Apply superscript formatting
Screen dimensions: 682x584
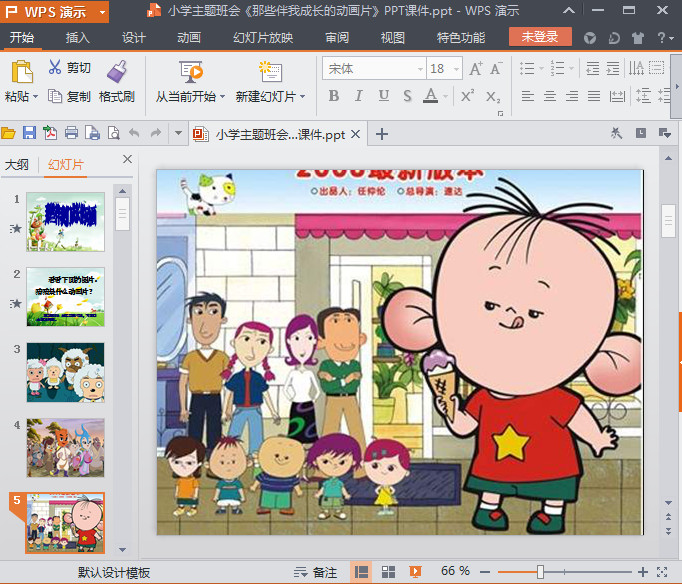point(468,96)
